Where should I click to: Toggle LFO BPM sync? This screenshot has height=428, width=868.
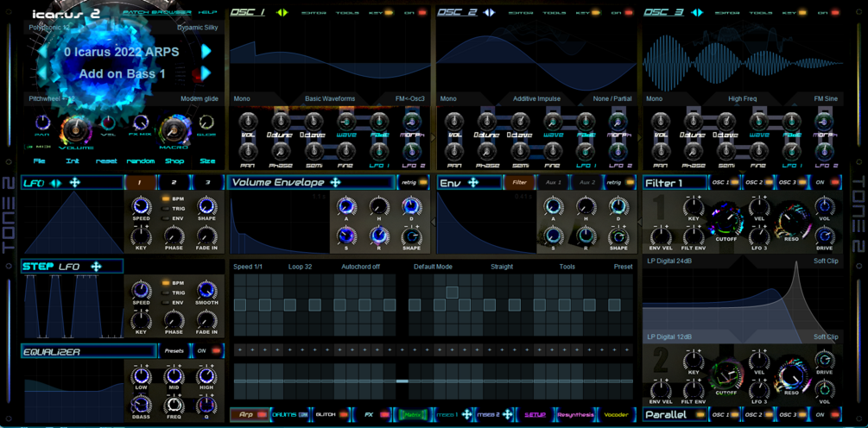pos(167,198)
